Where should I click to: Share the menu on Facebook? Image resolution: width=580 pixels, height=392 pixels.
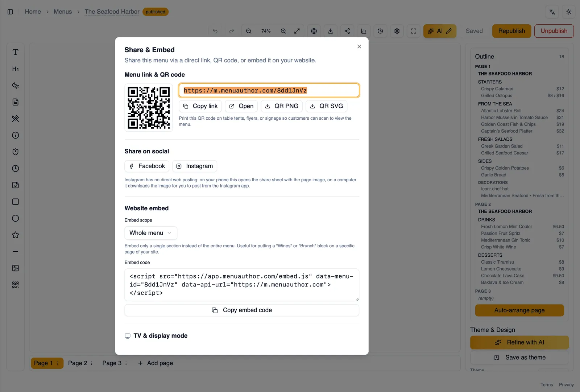(147, 166)
